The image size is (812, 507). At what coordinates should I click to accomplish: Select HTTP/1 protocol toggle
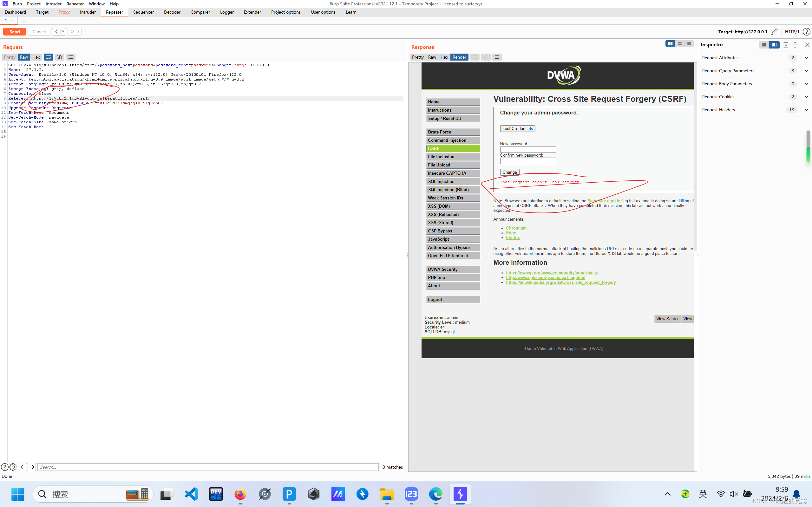coord(792,31)
